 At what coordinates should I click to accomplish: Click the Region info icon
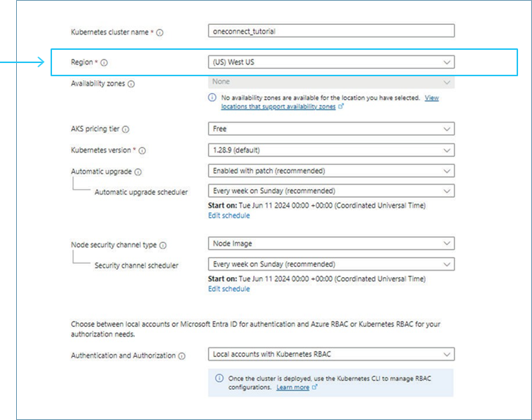tap(104, 63)
